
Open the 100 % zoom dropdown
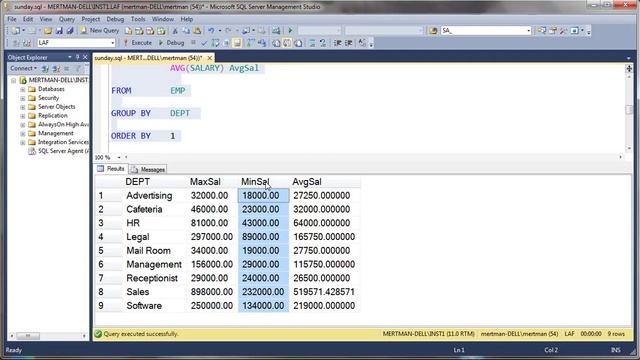tap(119, 157)
